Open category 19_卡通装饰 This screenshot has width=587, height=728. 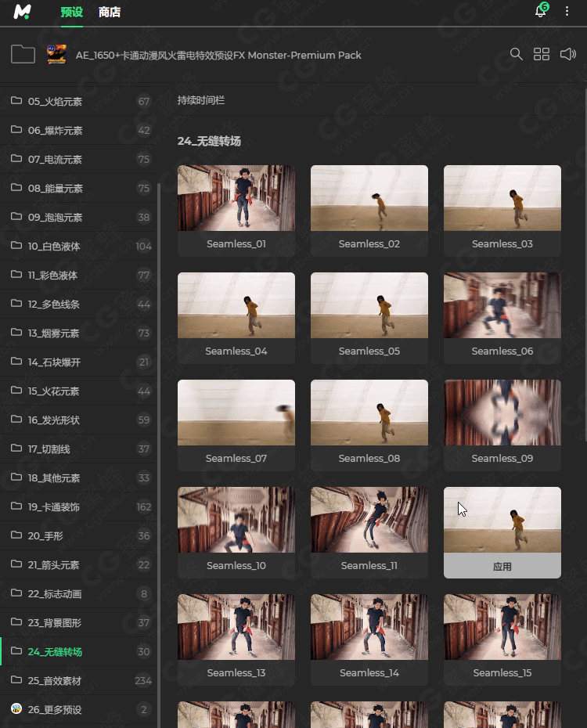coord(78,507)
